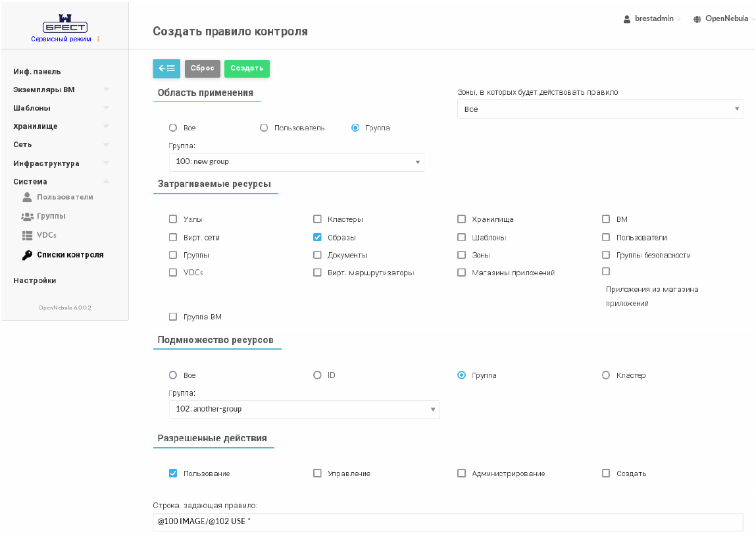Open Списки контроля key icon

[x=27, y=255]
